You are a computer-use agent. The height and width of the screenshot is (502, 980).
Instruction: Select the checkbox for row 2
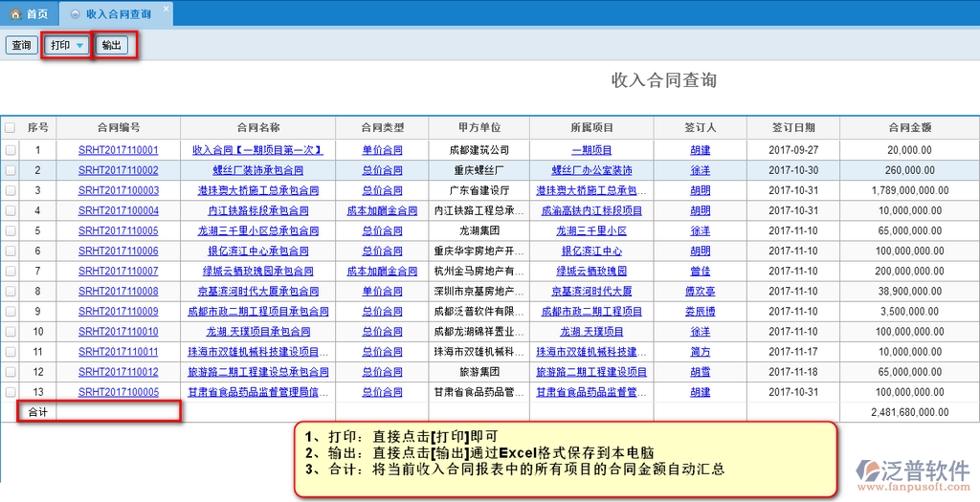pos(10,170)
